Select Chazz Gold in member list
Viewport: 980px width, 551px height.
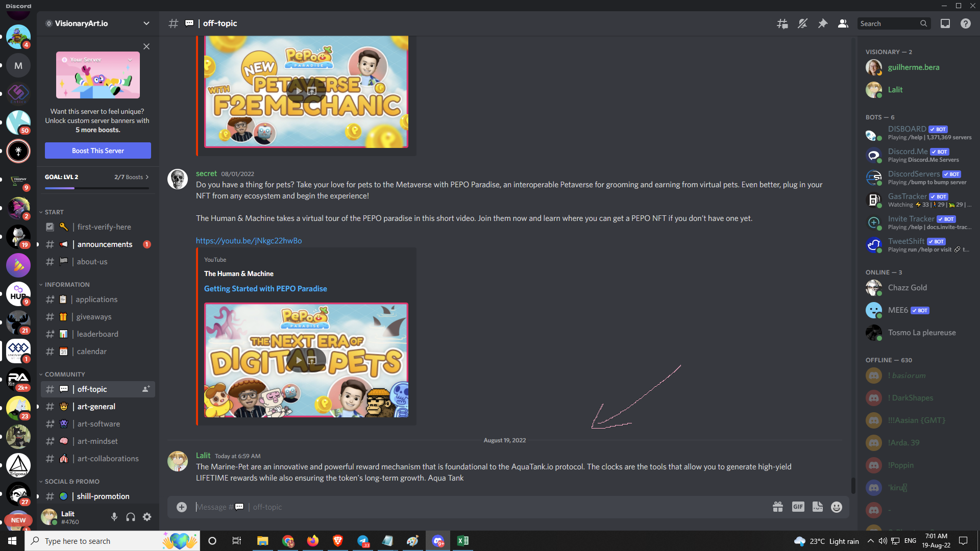coord(919,288)
